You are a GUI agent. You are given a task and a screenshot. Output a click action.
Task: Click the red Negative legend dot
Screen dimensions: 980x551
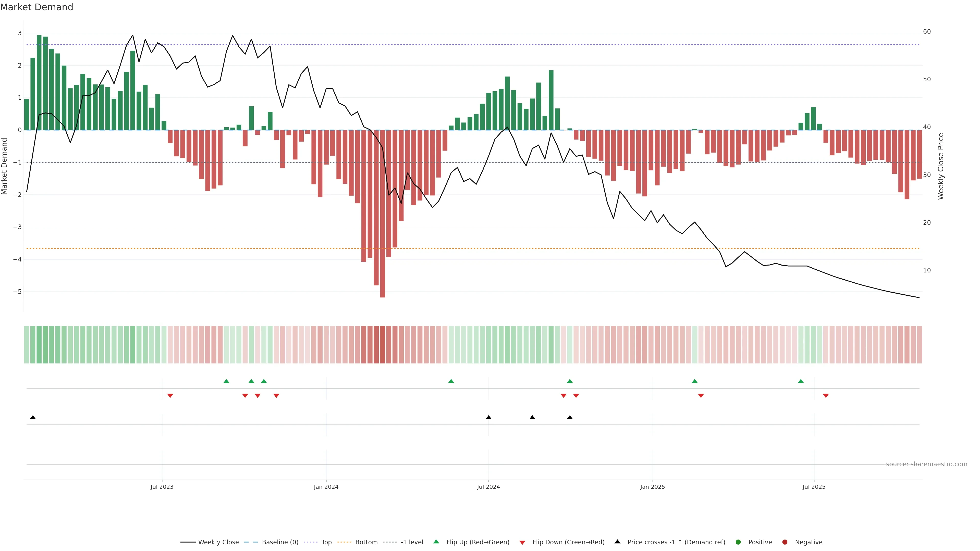click(785, 542)
